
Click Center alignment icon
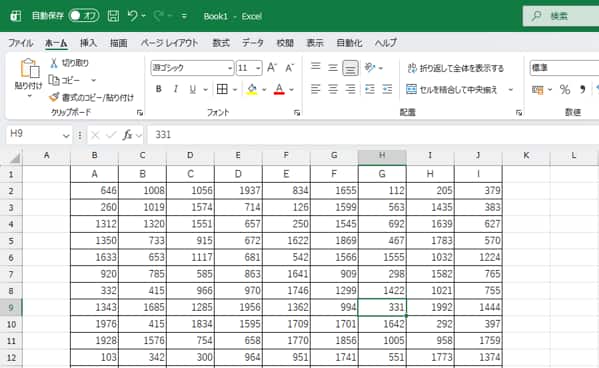click(333, 89)
